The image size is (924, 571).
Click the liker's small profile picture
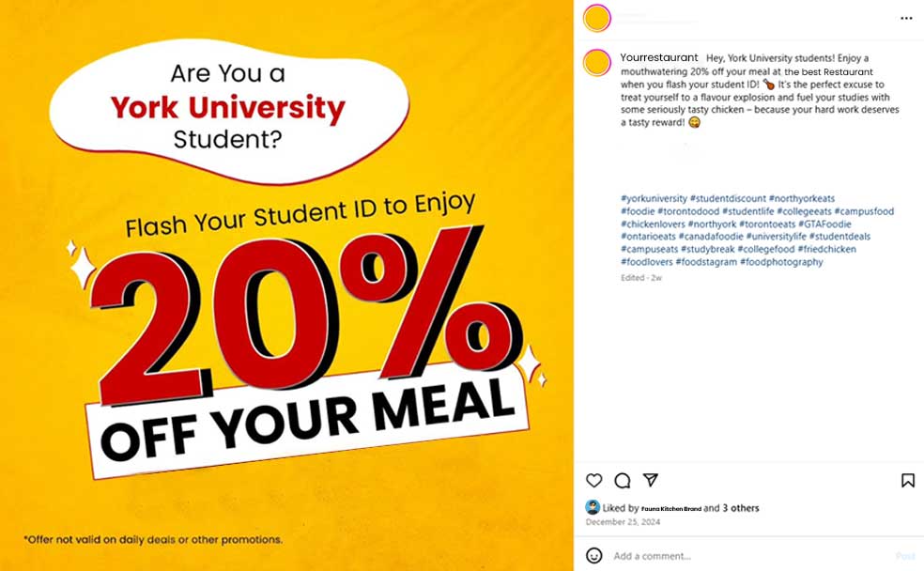[x=593, y=507]
